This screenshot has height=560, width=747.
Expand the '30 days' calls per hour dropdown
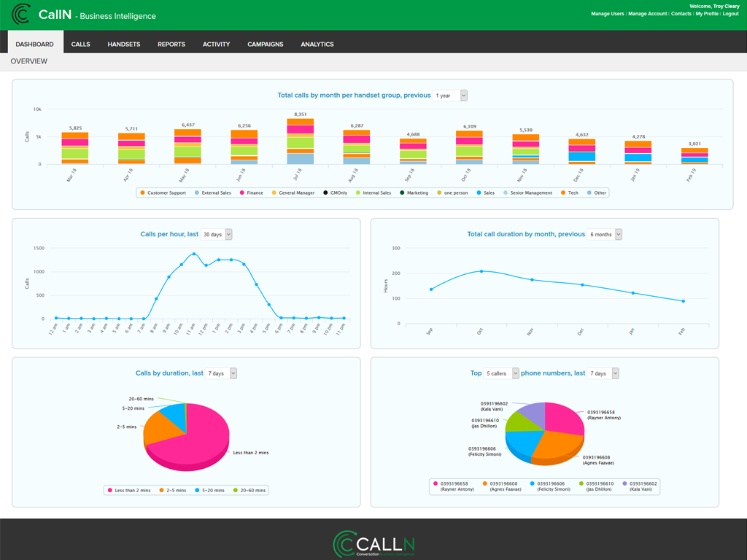[x=217, y=234]
